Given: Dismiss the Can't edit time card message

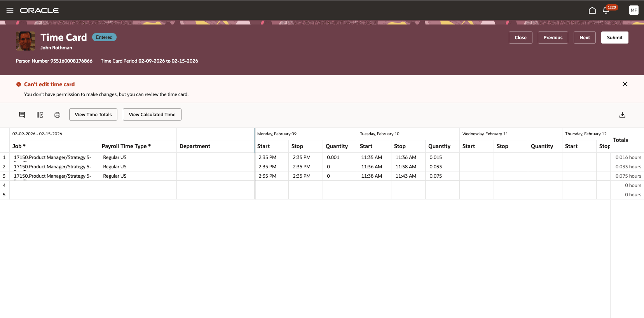Looking at the screenshot, I should click(625, 84).
